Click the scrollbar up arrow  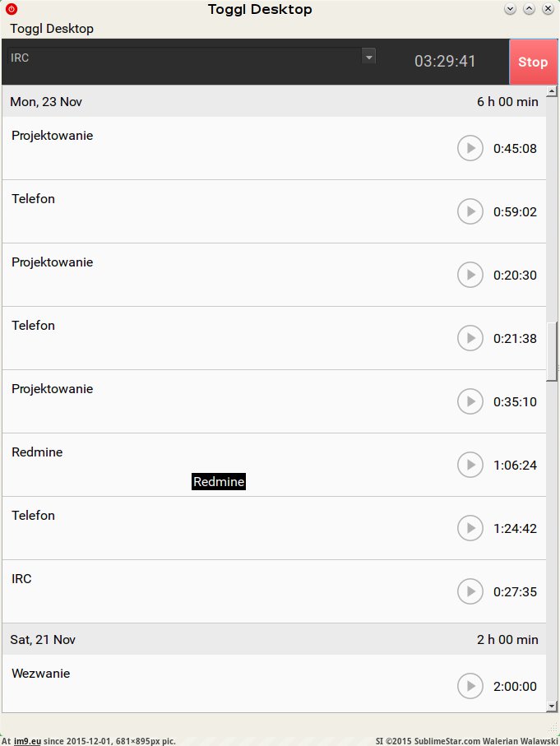(x=552, y=91)
